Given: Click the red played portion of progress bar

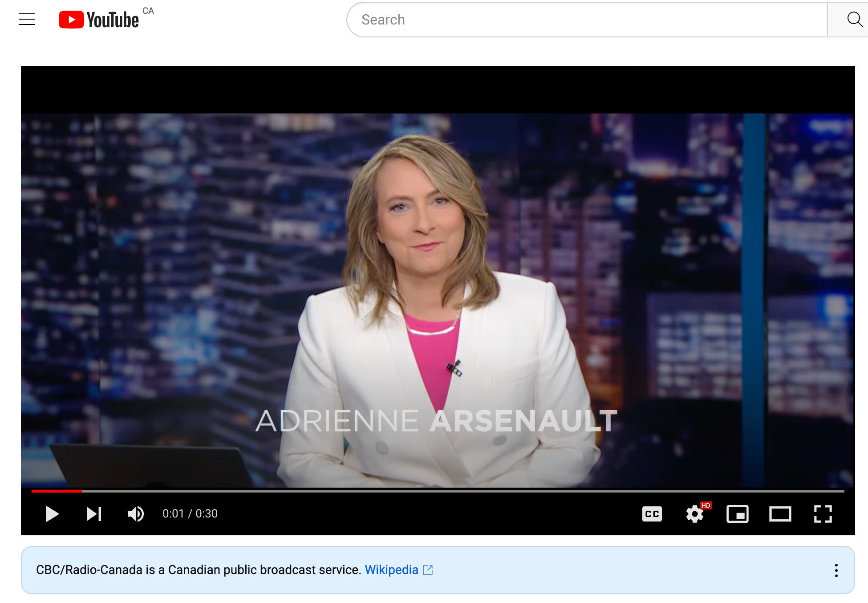Looking at the screenshot, I should [56, 491].
